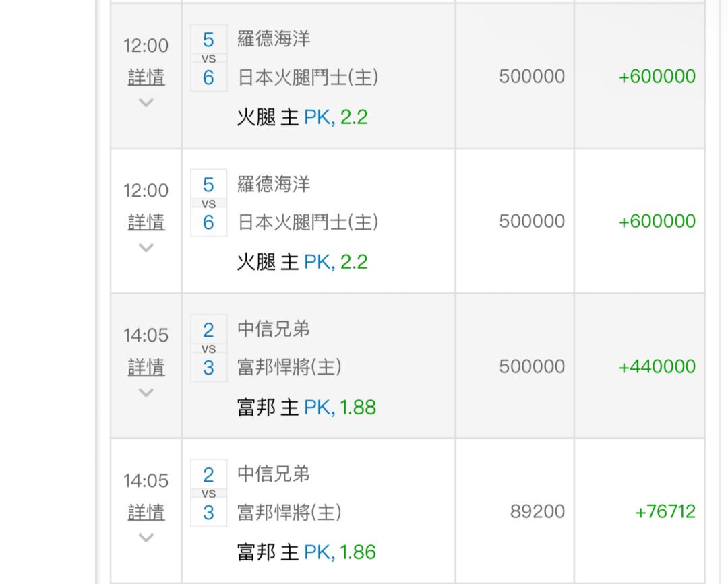Select the 富邦 主 PK, 1.88 bet text
This screenshot has height=584, width=728.
coord(306,408)
